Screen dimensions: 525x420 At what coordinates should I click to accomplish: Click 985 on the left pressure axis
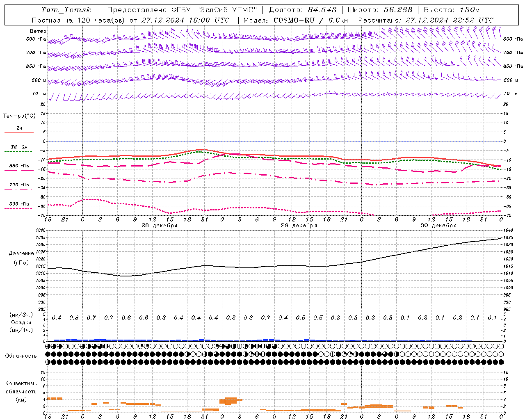coord(42,309)
